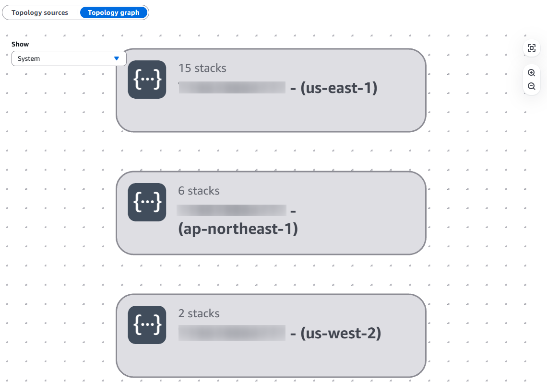Zoom out of the topology graph
The image size is (547, 392).
tap(531, 86)
